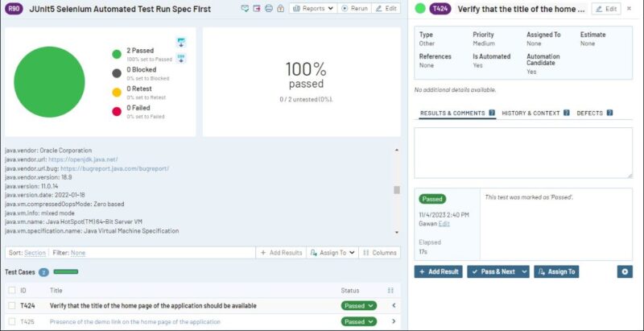Click the column settings icon in table header
Image resolution: width=644 pixels, height=331 pixels.
pyautogui.click(x=390, y=290)
